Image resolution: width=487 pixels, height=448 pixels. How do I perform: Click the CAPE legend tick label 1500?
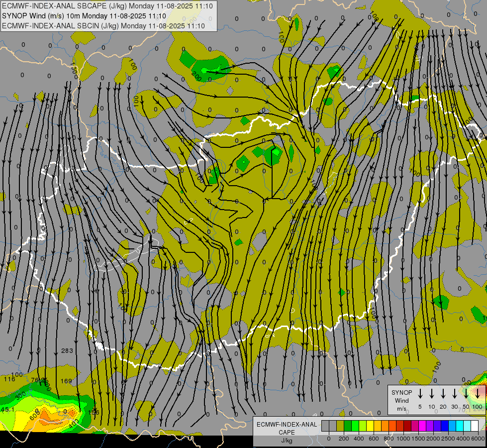tap(418, 439)
